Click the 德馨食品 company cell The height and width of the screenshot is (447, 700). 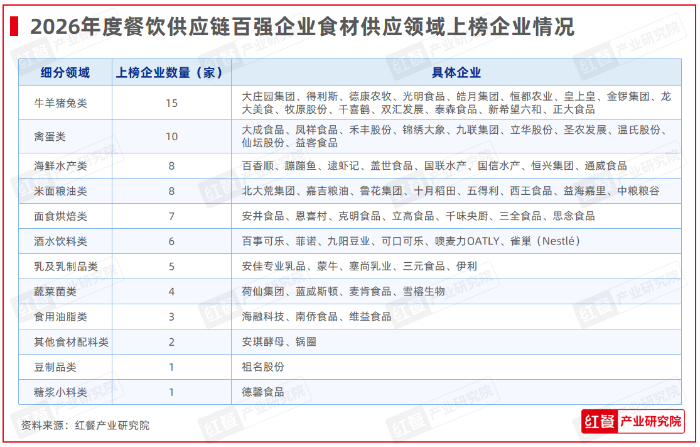coord(262,393)
